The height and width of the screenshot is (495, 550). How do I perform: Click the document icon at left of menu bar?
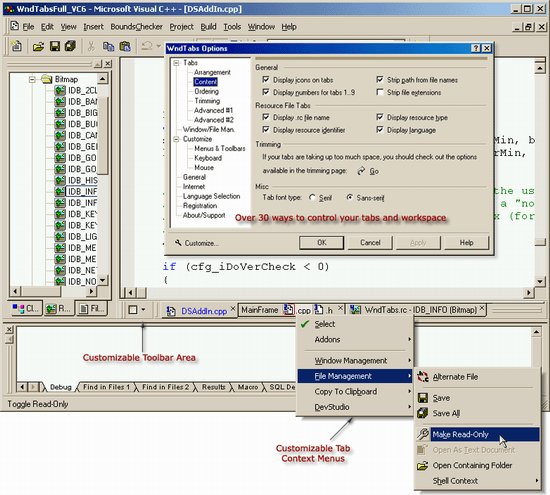tap(14, 26)
